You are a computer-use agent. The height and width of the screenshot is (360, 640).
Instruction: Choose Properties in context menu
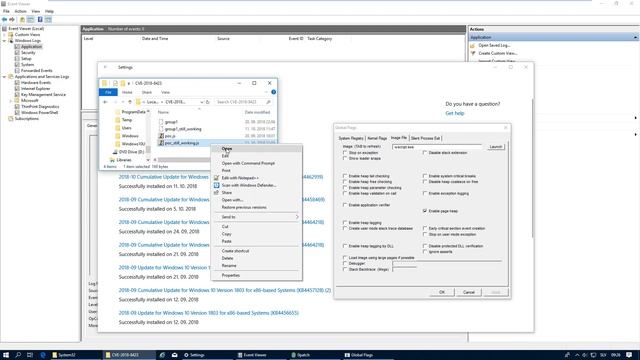point(257,276)
